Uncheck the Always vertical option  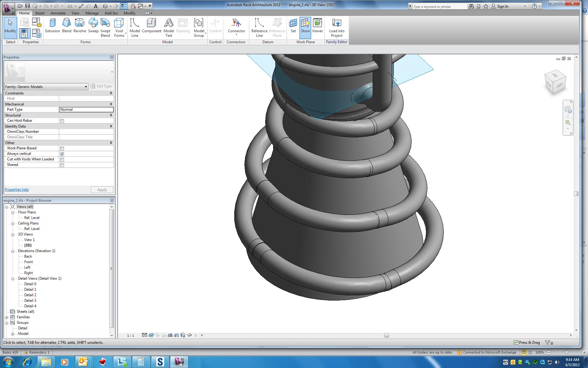[x=62, y=154]
